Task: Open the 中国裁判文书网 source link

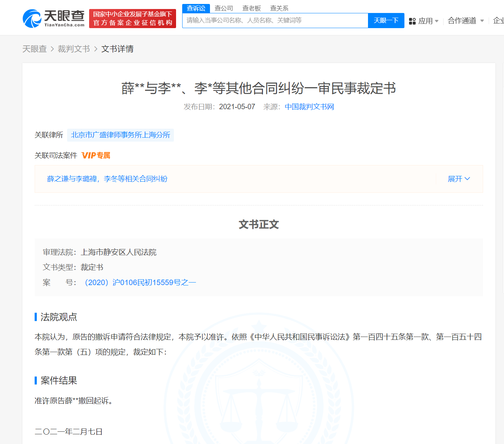Action: [x=309, y=107]
